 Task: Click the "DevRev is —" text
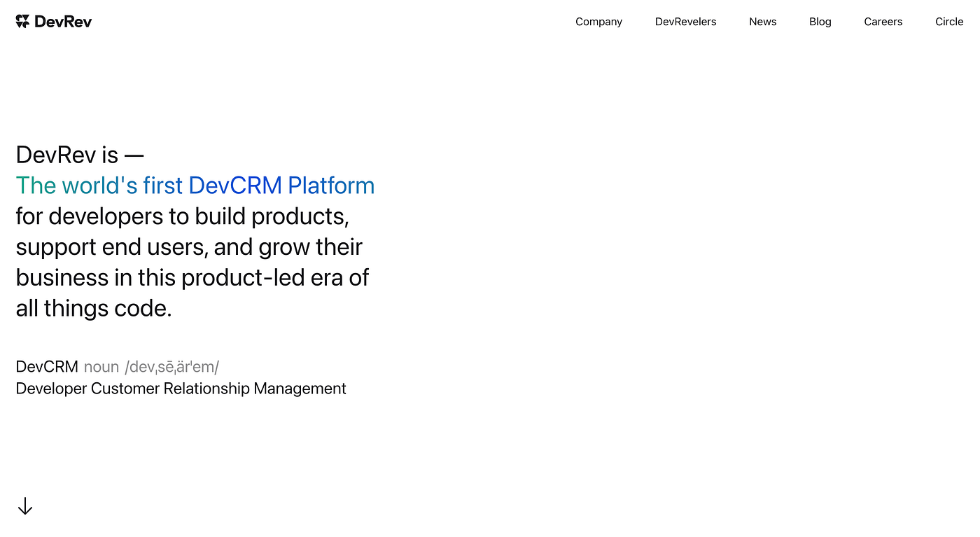coord(80,155)
